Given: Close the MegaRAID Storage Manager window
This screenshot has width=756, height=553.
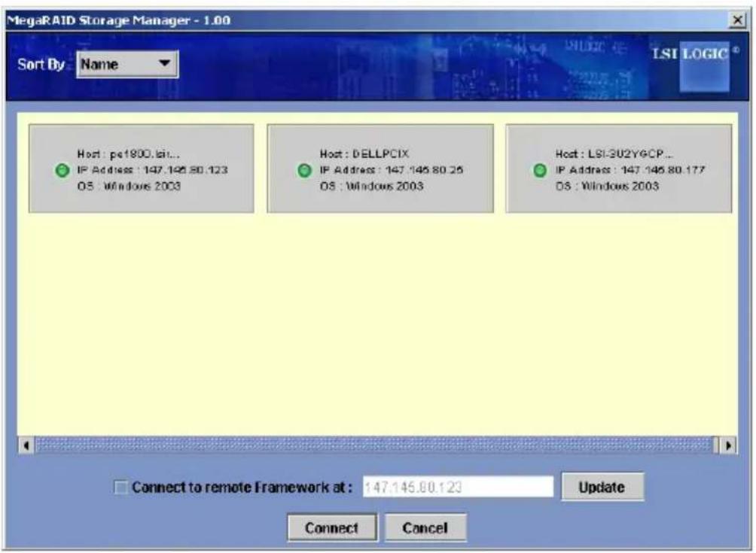Looking at the screenshot, I should tap(737, 20).
